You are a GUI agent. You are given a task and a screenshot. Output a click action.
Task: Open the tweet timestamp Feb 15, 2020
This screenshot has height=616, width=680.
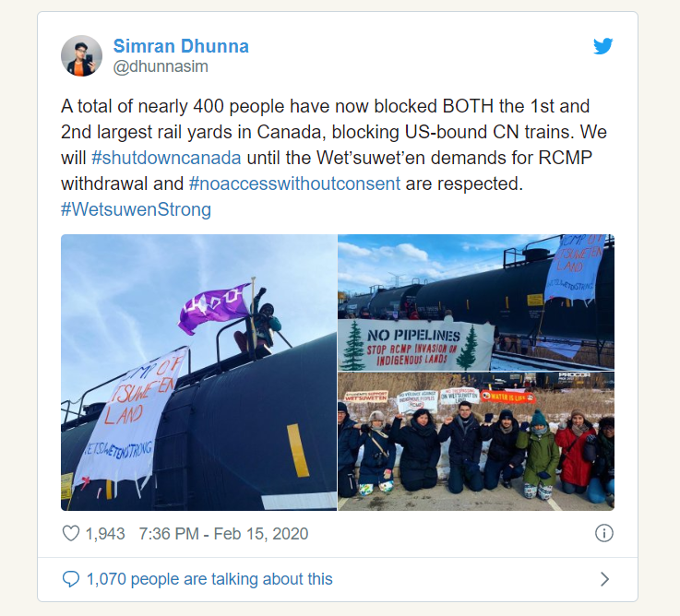(261, 534)
